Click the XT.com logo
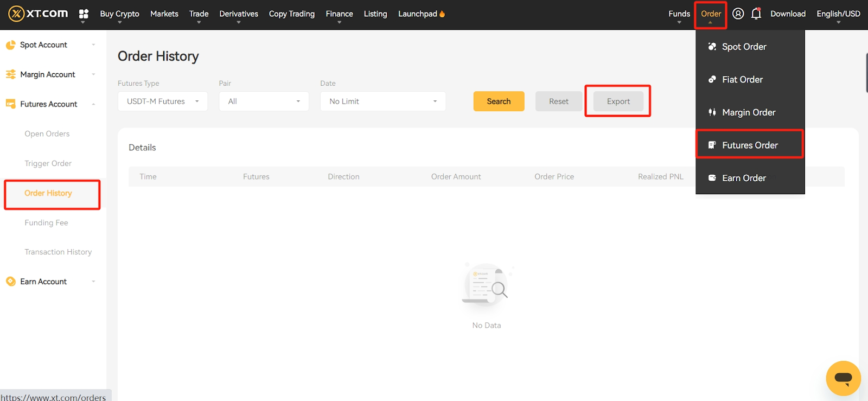Image resolution: width=868 pixels, height=401 pixels. (38, 14)
